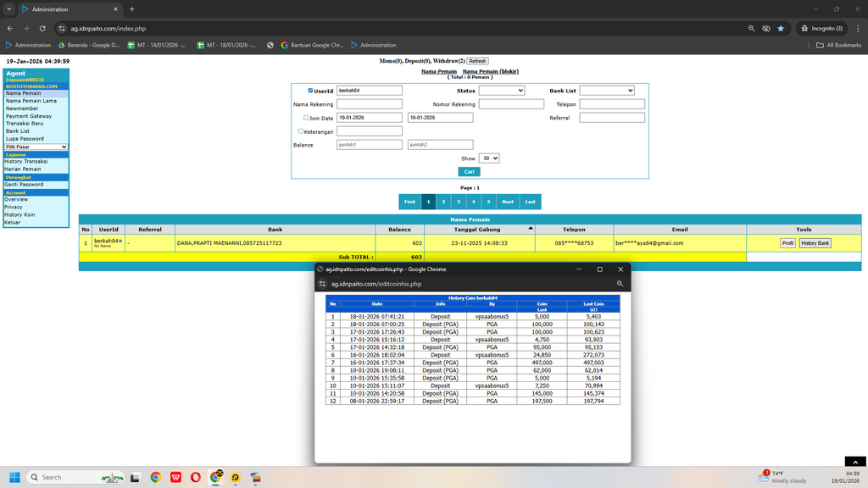The width and height of the screenshot is (868, 488).
Task: Open tab search chevron at top left
Action: (8, 8)
